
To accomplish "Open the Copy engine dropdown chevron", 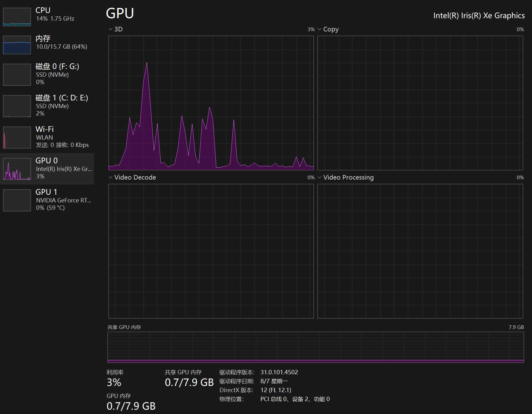I will (319, 29).
